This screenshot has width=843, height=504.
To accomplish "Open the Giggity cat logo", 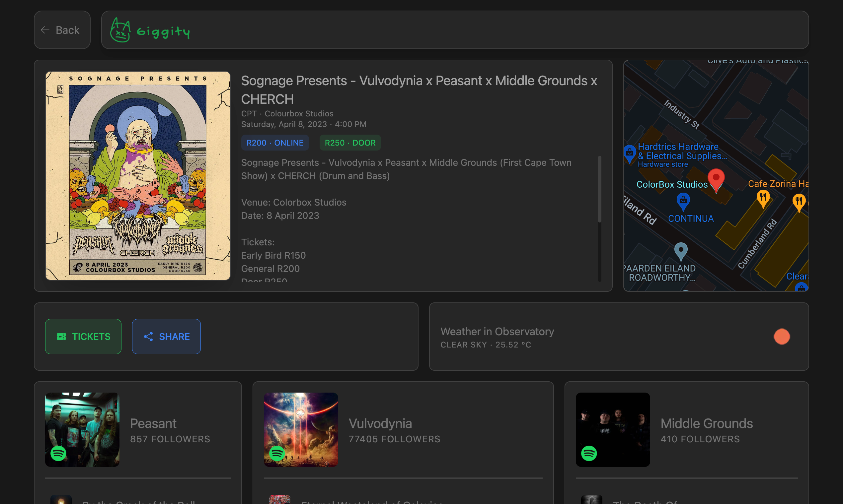I will tap(120, 30).
